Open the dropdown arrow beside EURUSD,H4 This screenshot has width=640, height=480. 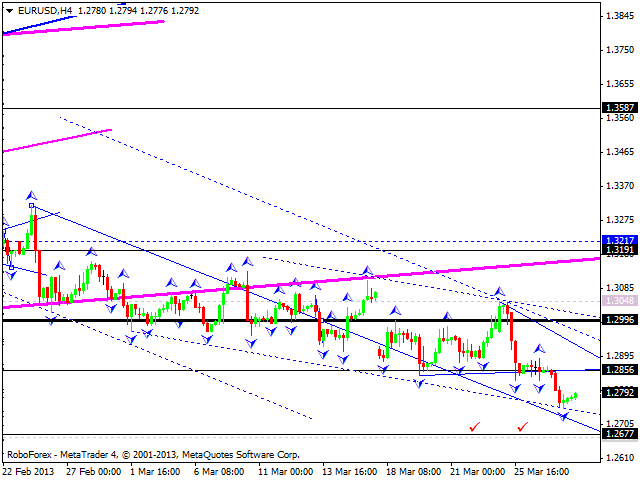click(x=9, y=10)
